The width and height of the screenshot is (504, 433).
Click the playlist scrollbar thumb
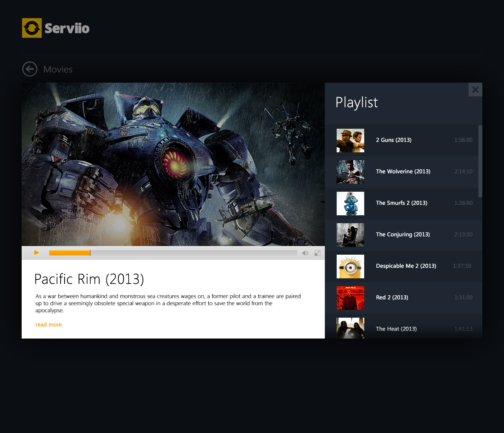480,161
